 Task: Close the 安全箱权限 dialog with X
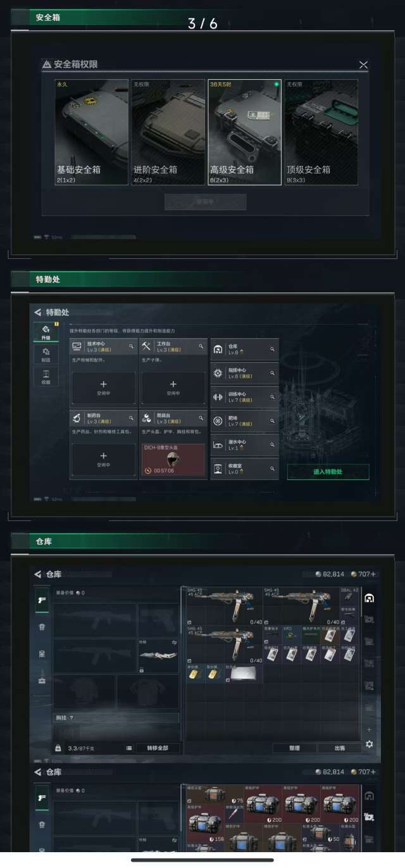point(363,65)
